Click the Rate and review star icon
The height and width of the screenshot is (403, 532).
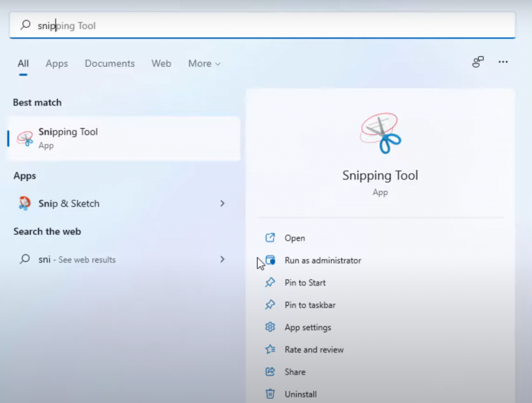click(x=270, y=350)
